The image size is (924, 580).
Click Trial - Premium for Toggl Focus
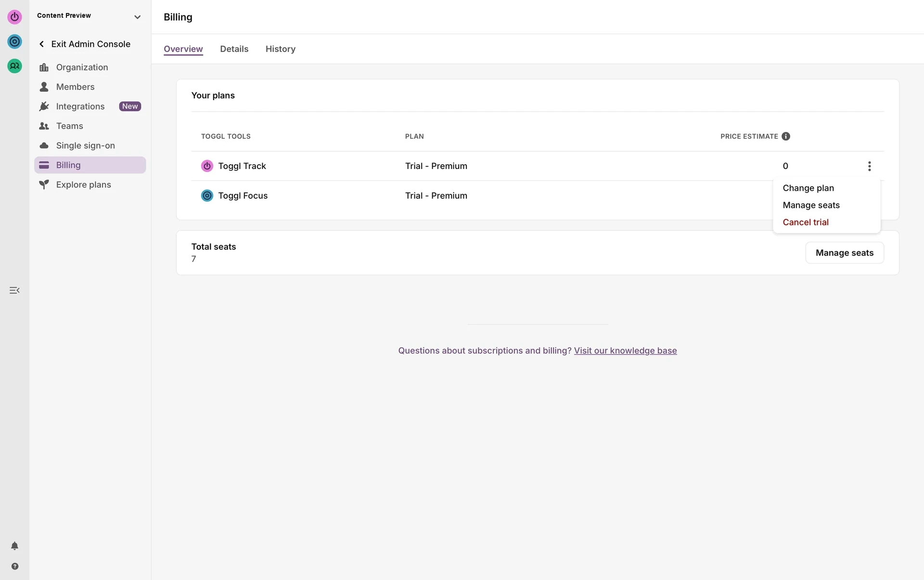(436, 196)
